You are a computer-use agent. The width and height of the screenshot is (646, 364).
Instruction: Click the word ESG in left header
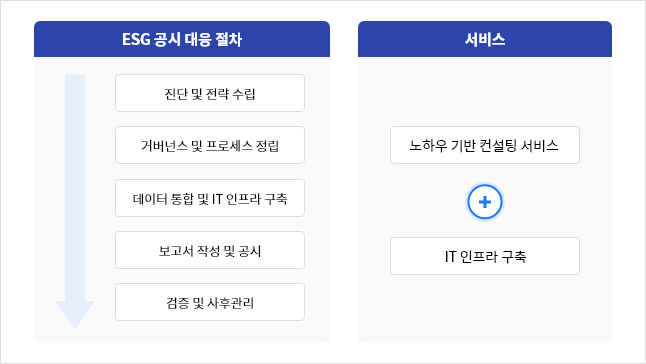coord(136,40)
